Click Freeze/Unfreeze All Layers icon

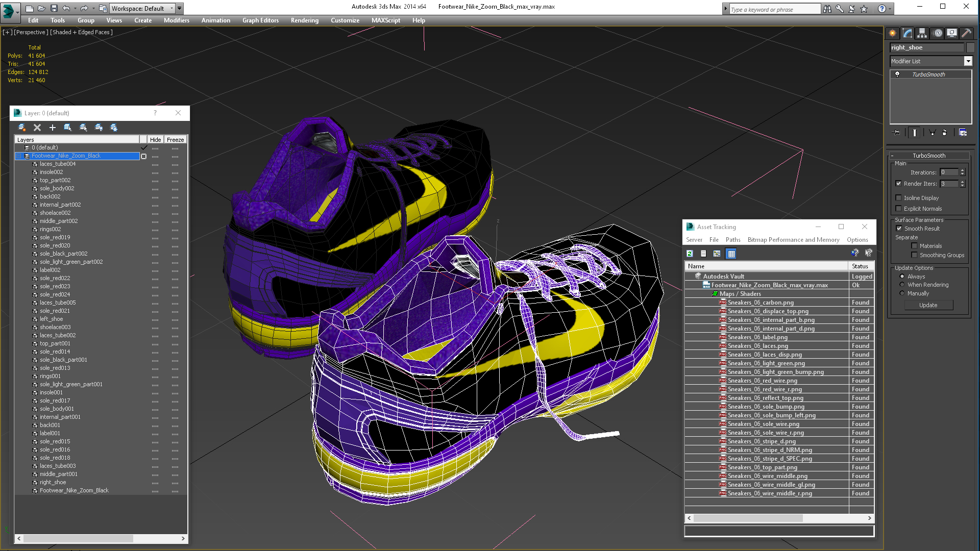pos(113,128)
